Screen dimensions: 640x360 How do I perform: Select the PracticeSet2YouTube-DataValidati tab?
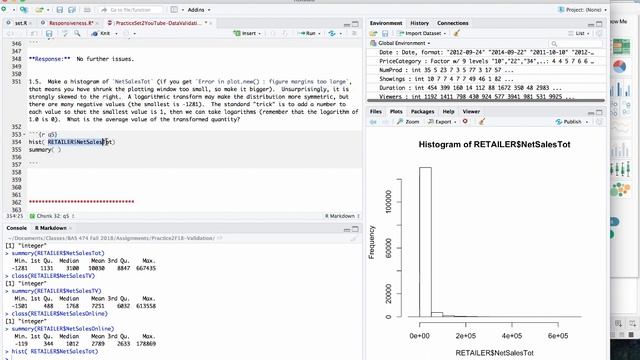[x=158, y=23]
